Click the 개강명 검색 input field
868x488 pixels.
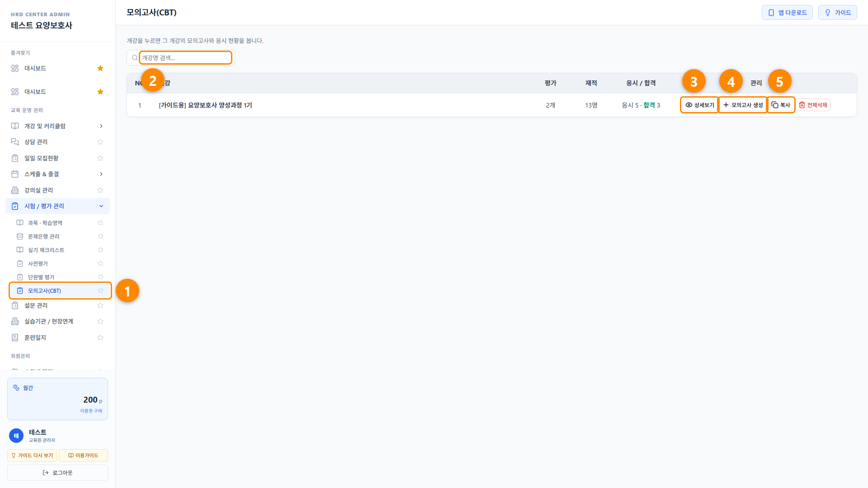[185, 58]
